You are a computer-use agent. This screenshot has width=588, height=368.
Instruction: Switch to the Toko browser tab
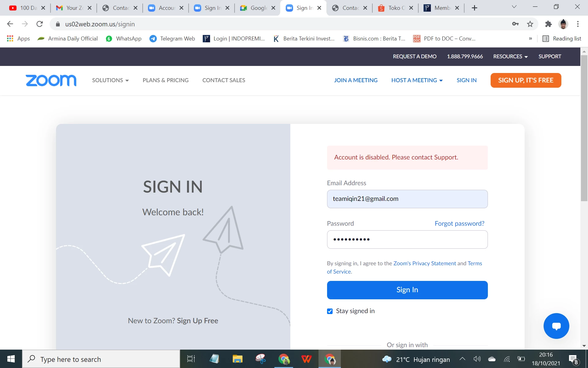coord(395,8)
